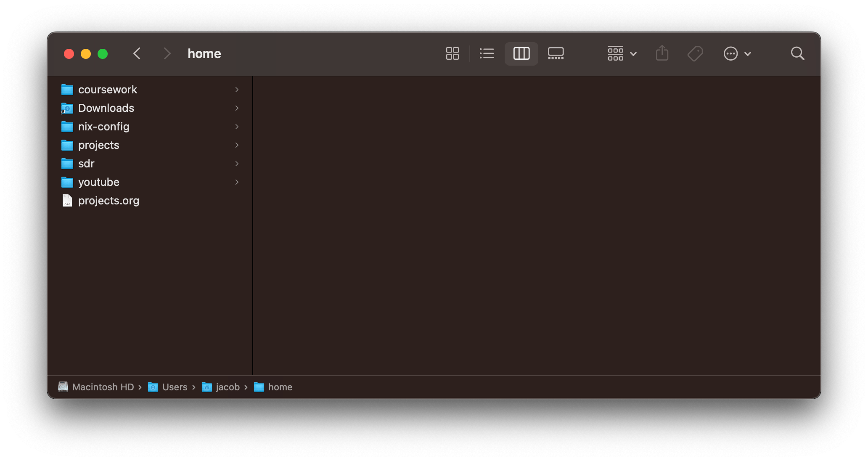Open the Action ellipsis menu
The width and height of the screenshot is (868, 461).
[x=737, y=53]
